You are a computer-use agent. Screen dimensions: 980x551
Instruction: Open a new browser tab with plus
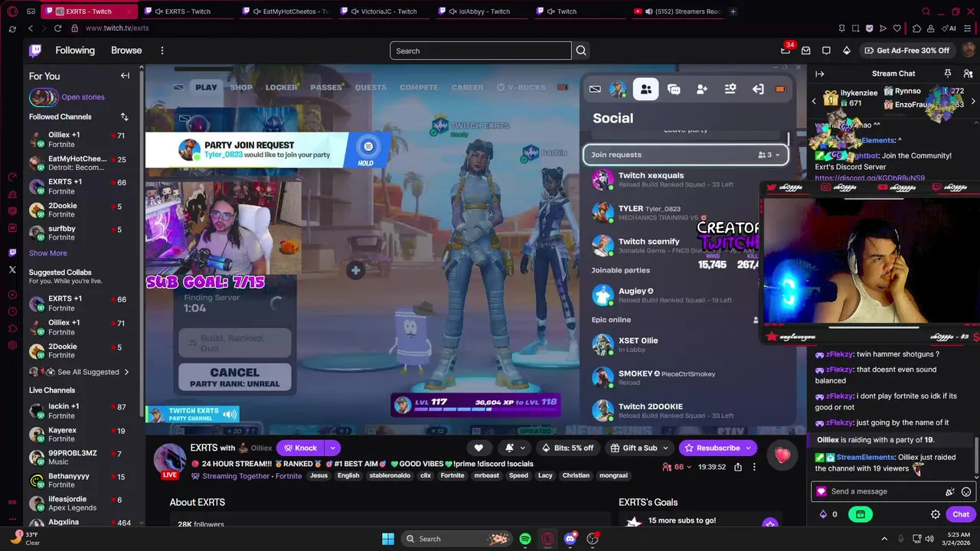coord(733,11)
